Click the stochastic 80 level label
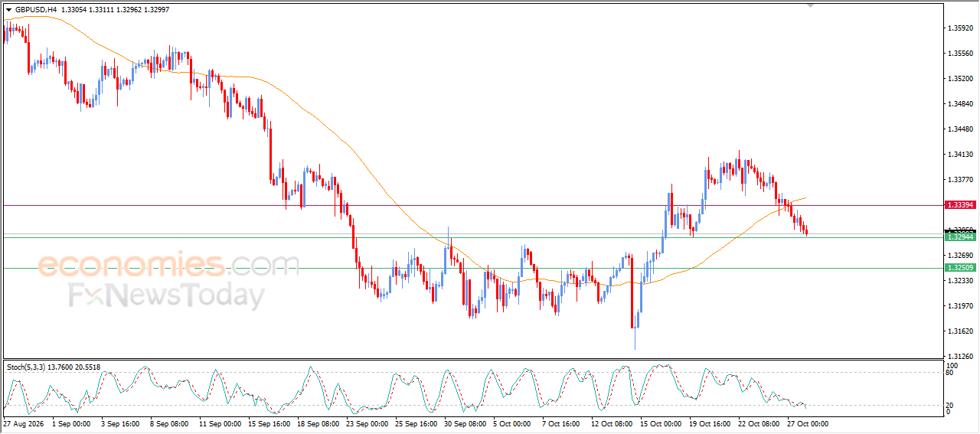Screen dimensions: 980x434 (950, 374)
